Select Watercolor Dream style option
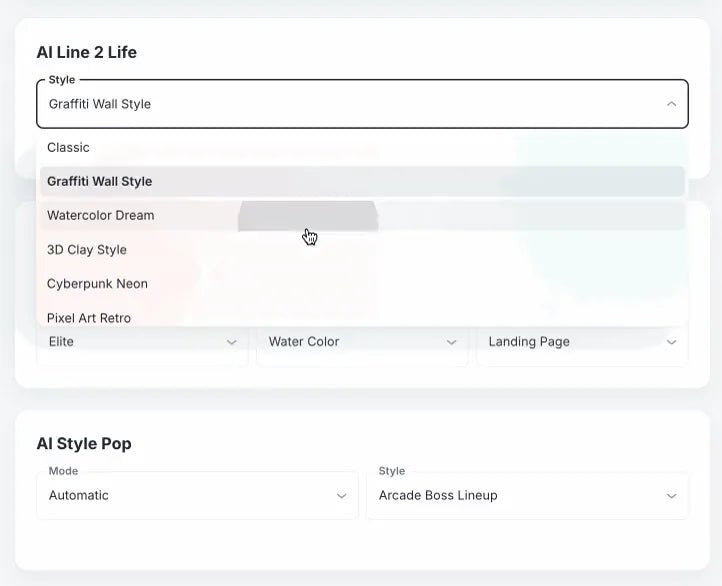 pos(362,215)
